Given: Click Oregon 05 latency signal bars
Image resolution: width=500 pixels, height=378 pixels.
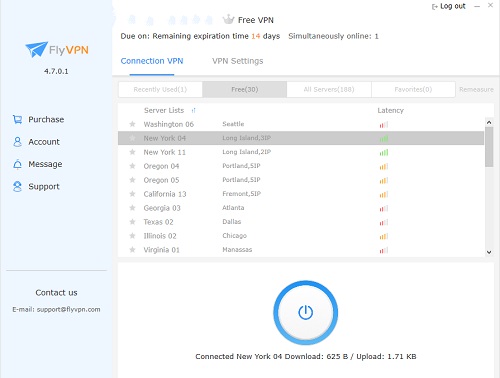Looking at the screenshot, I should [x=384, y=181].
